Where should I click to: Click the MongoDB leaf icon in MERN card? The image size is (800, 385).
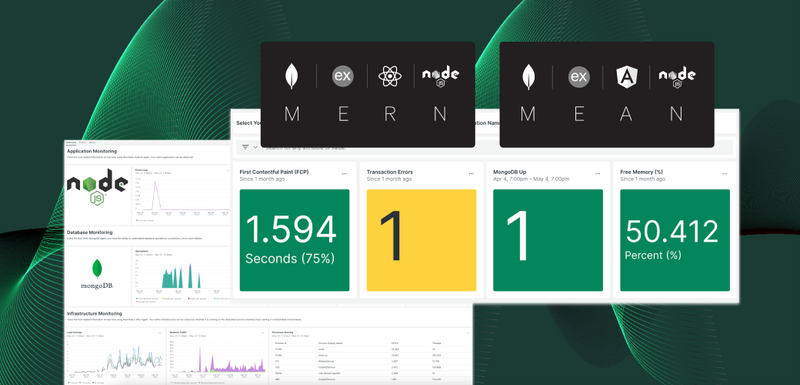tap(291, 76)
